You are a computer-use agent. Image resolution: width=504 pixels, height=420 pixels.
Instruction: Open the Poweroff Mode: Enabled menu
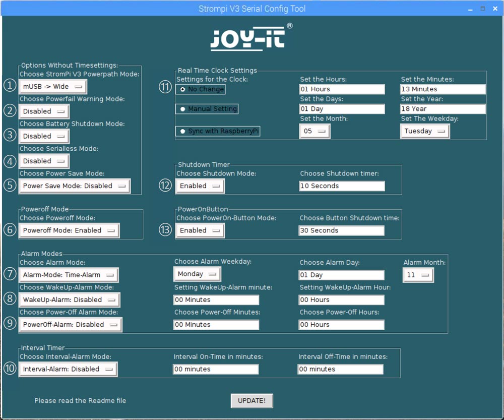point(69,230)
